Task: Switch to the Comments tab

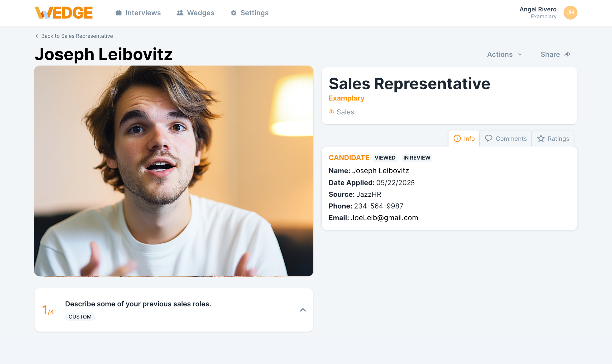Action: [506, 139]
